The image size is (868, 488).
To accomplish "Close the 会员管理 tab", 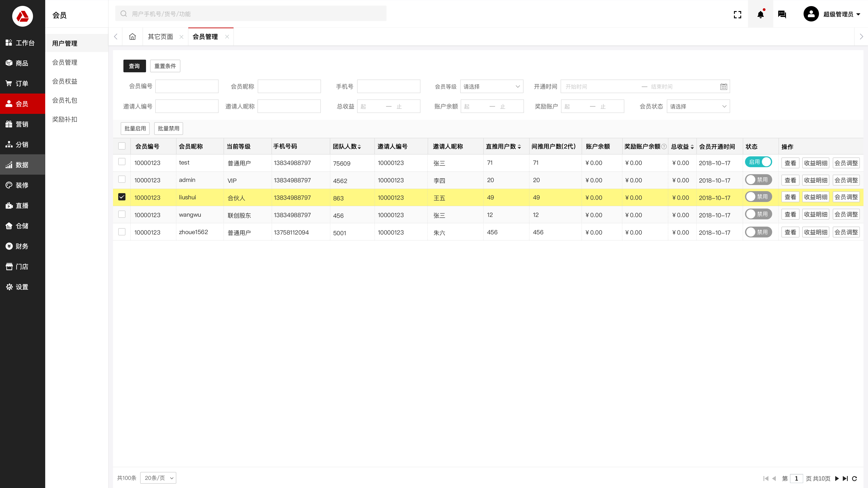I will click(x=227, y=37).
